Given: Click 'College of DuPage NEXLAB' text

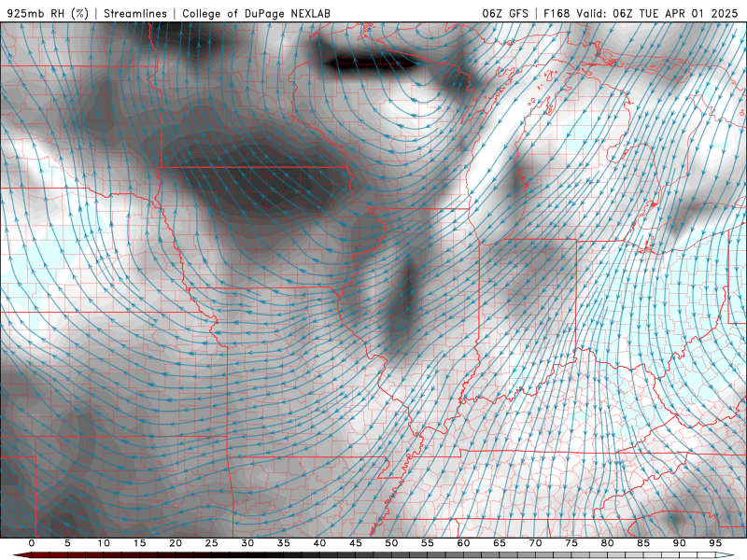Looking at the screenshot, I should (256, 13).
